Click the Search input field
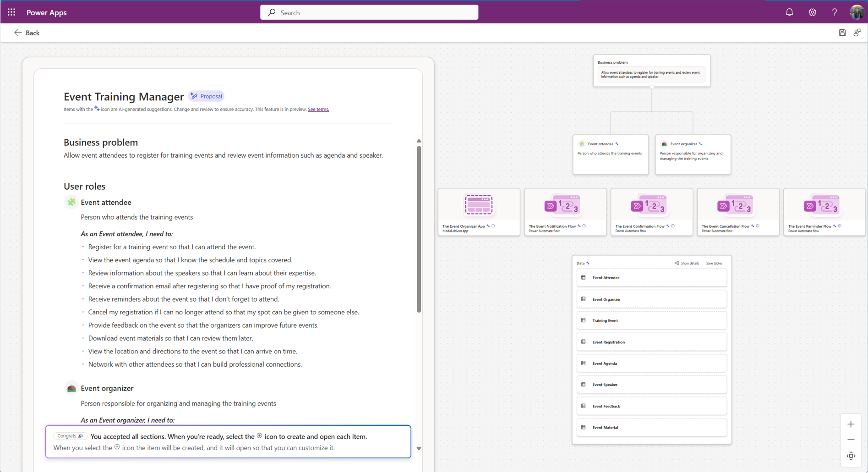Image resolution: width=868 pixels, height=473 pixels. click(369, 12)
